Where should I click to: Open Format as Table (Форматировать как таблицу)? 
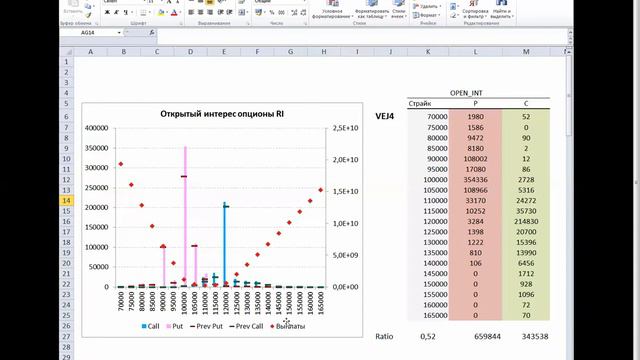(x=371, y=9)
